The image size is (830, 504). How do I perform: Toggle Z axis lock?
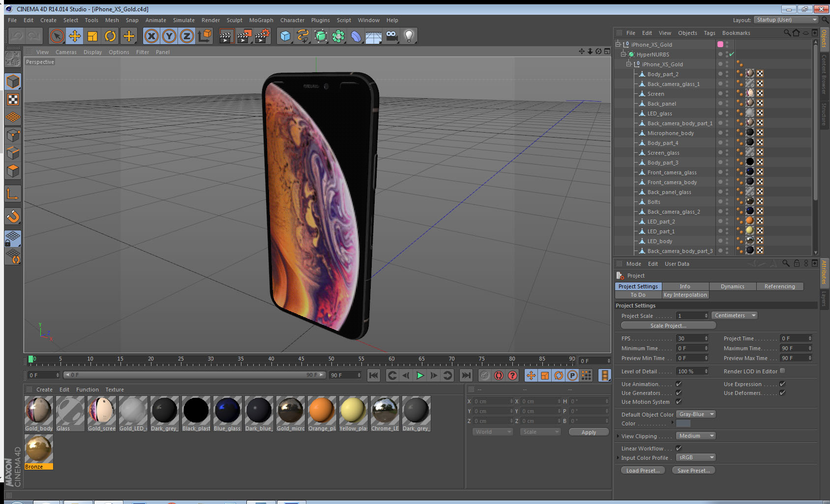pos(187,36)
